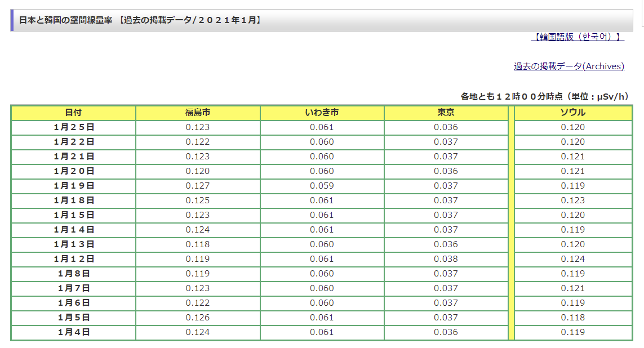Image resolution: width=644 pixels, height=348 pixels.
Task: Click the 東京 column header
Action: click(446, 113)
